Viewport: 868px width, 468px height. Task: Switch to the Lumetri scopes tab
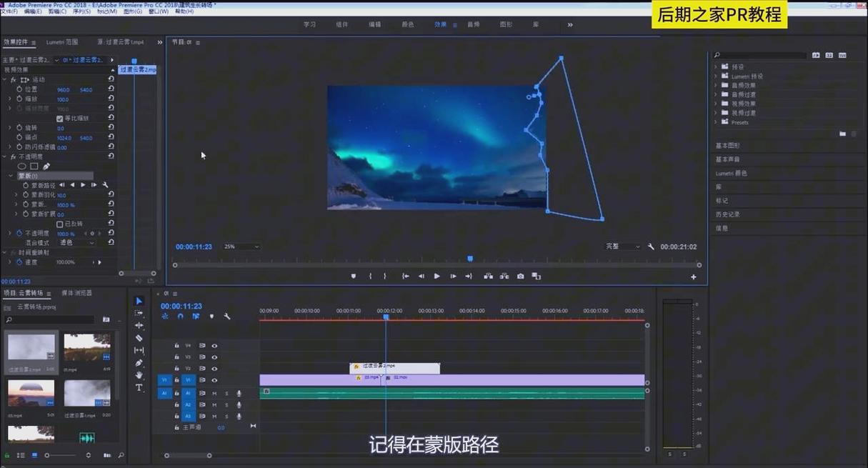click(x=62, y=42)
